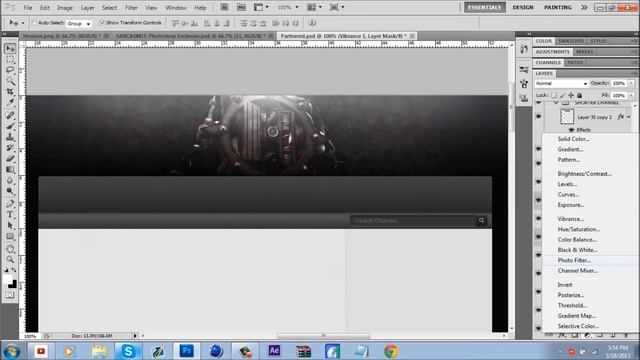Select the Hand tool

coord(10,249)
